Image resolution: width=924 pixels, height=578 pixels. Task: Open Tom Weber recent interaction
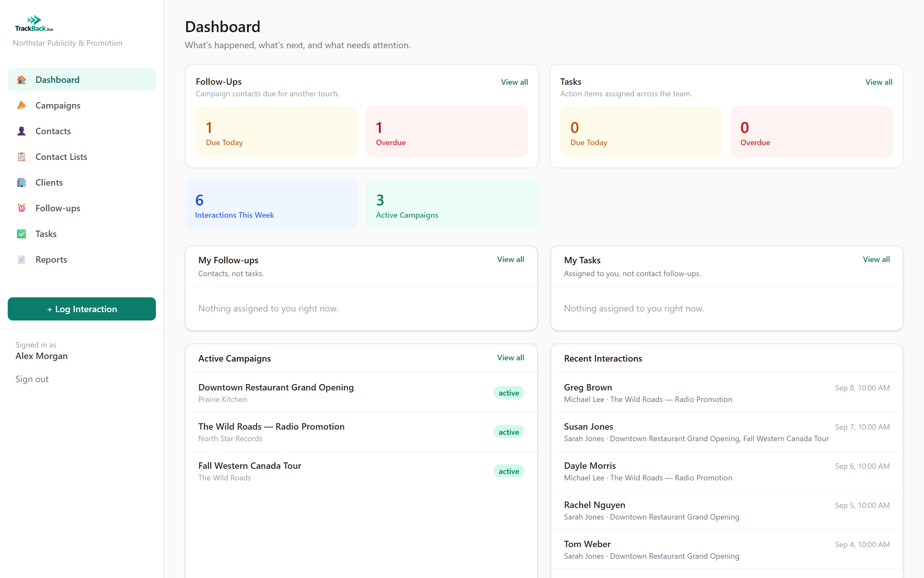727,549
